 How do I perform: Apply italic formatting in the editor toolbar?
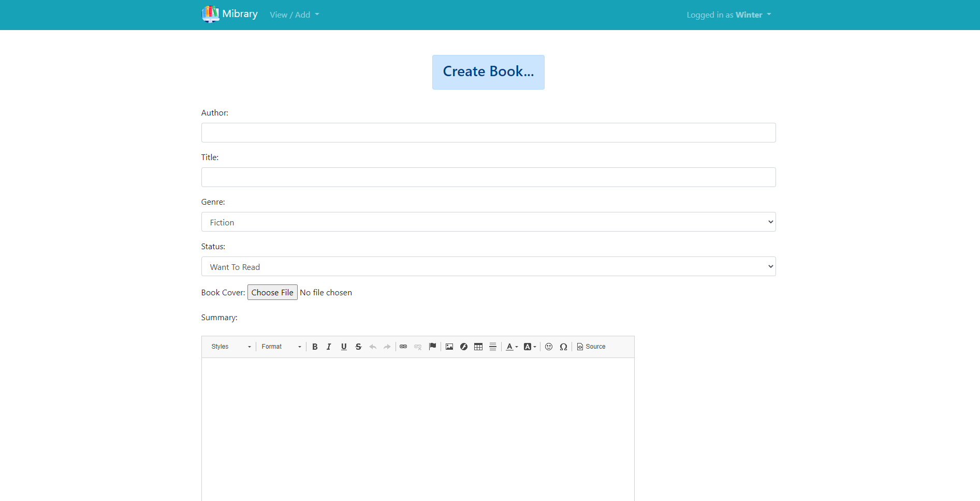(x=329, y=347)
